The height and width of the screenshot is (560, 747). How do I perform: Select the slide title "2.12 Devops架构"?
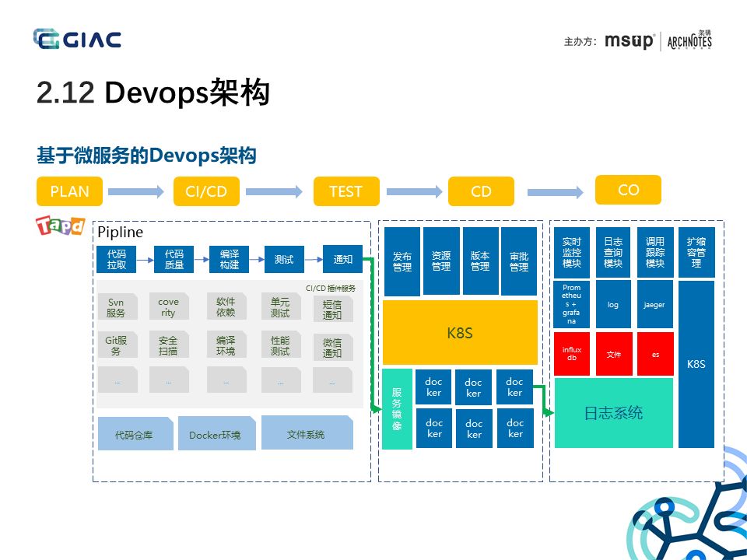(153, 92)
